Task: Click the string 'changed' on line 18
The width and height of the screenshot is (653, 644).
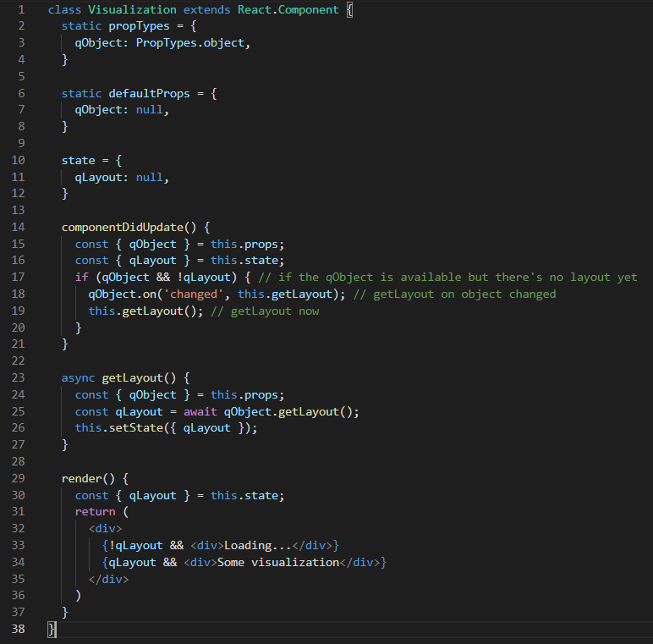Action: click(194, 294)
